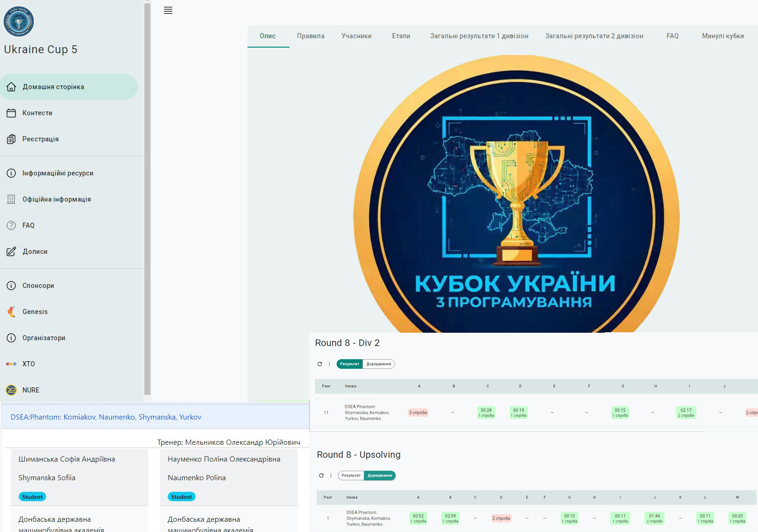Click the 01:44 result cell in Upsolving
The width and height of the screenshot is (758, 532).
click(654, 519)
